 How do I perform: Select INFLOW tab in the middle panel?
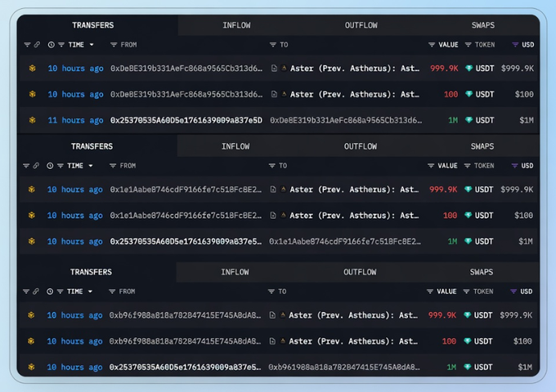tap(235, 146)
